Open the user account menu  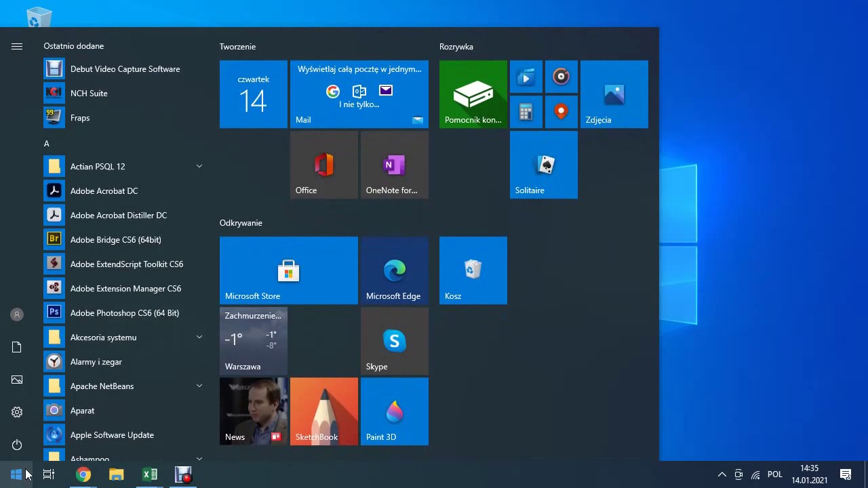click(x=17, y=314)
